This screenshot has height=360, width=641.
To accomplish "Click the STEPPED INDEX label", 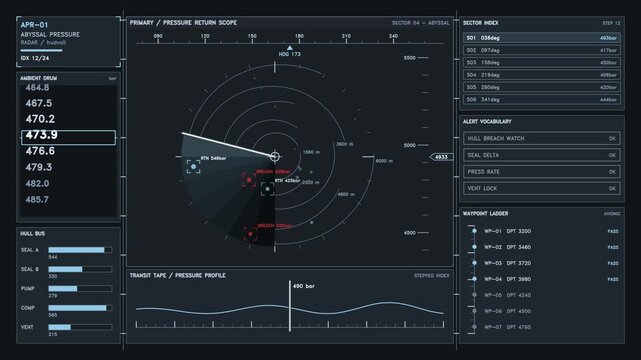I will click(431, 275).
